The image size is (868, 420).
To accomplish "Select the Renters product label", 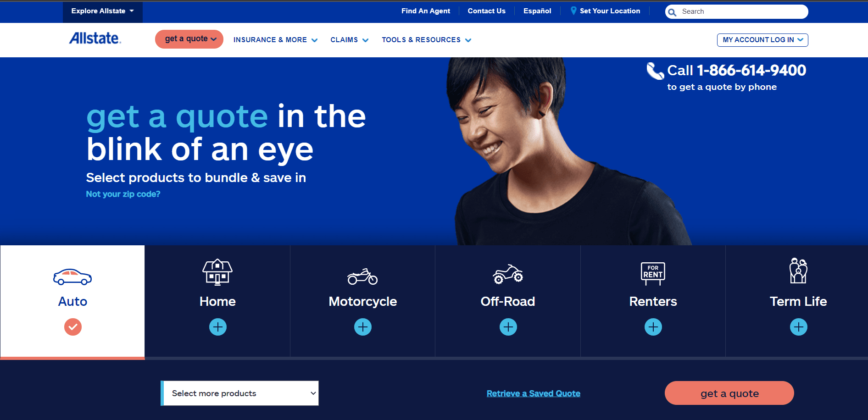I will pyautogui.click(x=653, y=301).
